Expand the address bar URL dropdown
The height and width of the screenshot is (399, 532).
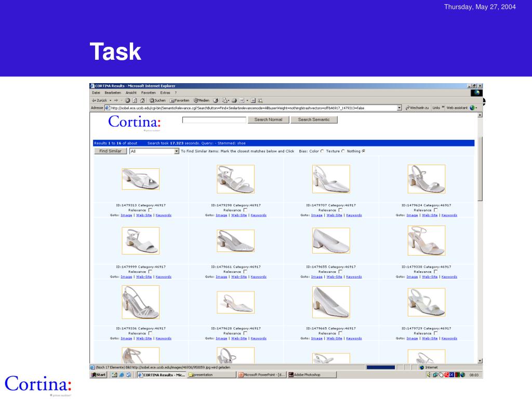click(x=400, y=108)
